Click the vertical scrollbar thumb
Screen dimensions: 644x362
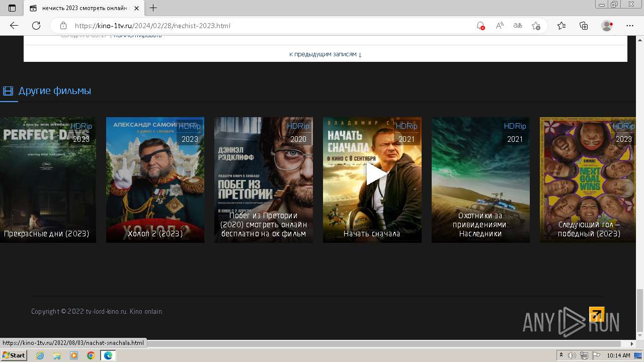640,309
